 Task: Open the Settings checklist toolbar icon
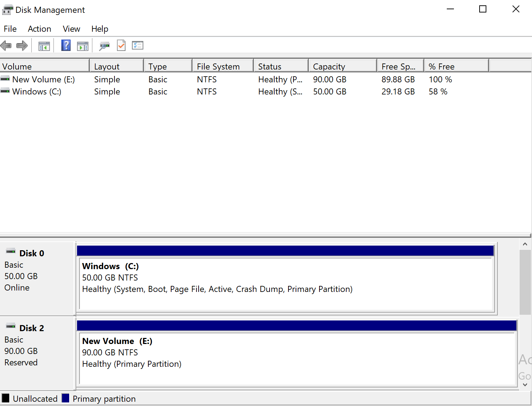(x=138, y=46)
